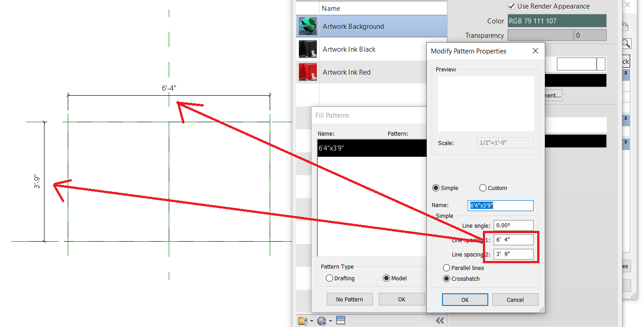Select the 6'4"x3'9" fill pattern entry
This screenshot has height=327, width=644.
click(372, 148)
